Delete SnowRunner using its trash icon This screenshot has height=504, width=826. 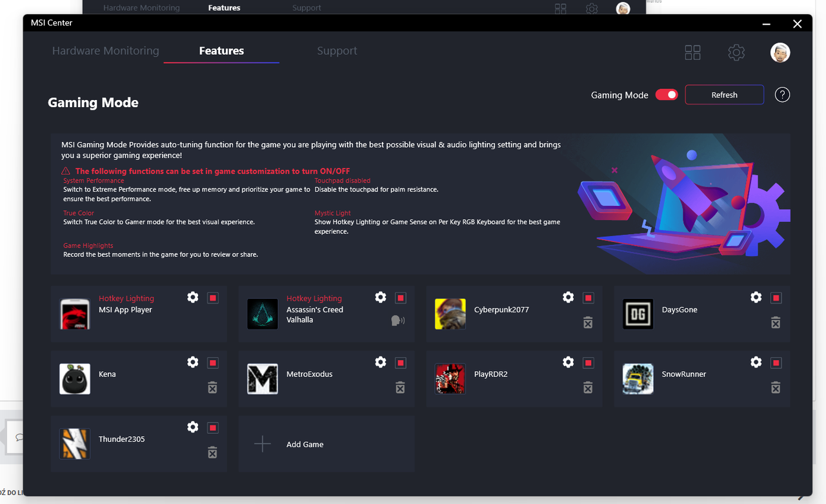click(x=776, y=387)
